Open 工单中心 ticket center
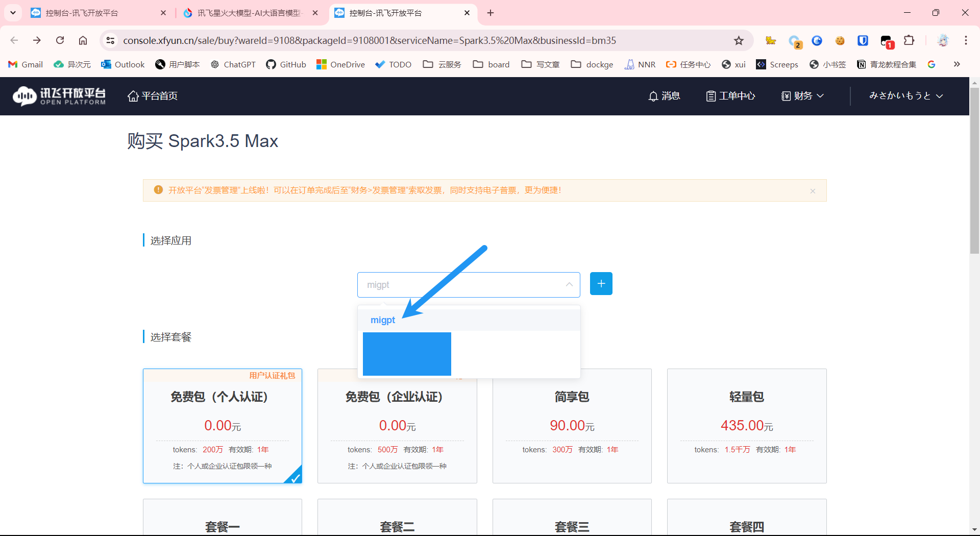The width and height of the screenshot is (980, 536). (x=730, y=96)
